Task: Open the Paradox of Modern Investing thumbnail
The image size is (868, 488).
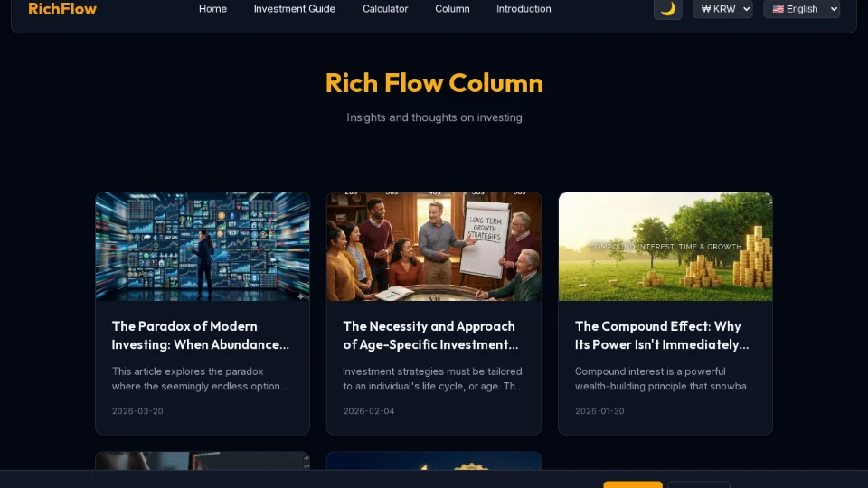Action: tap(203, 247)
